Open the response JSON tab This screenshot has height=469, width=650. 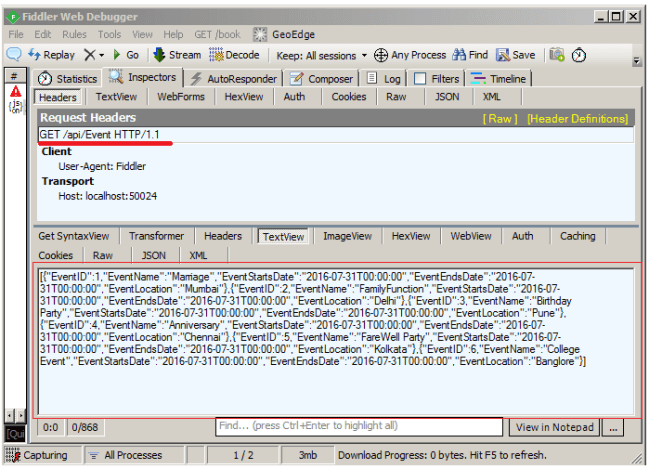[154, 255]
